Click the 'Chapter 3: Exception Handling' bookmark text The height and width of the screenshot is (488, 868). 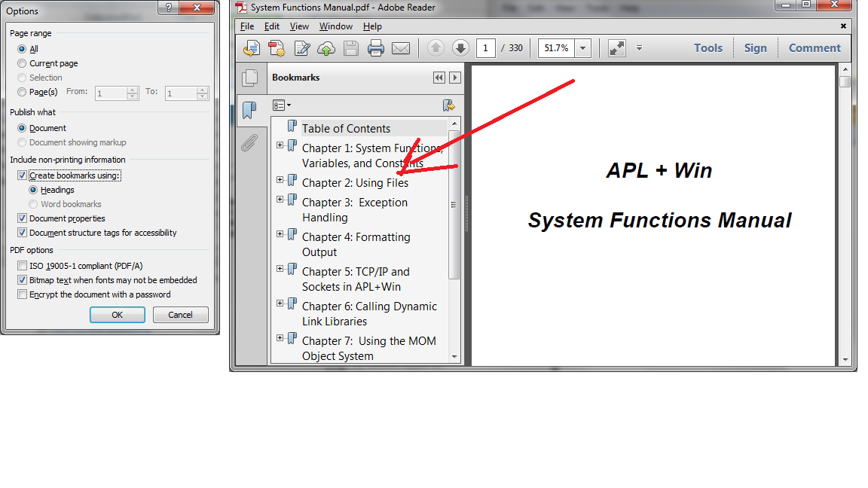coord(355,209)
